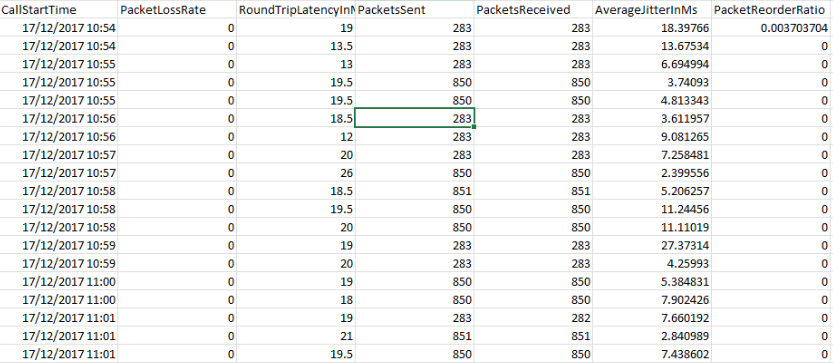Select the latency cell with value 12

(x=295, y=137)
